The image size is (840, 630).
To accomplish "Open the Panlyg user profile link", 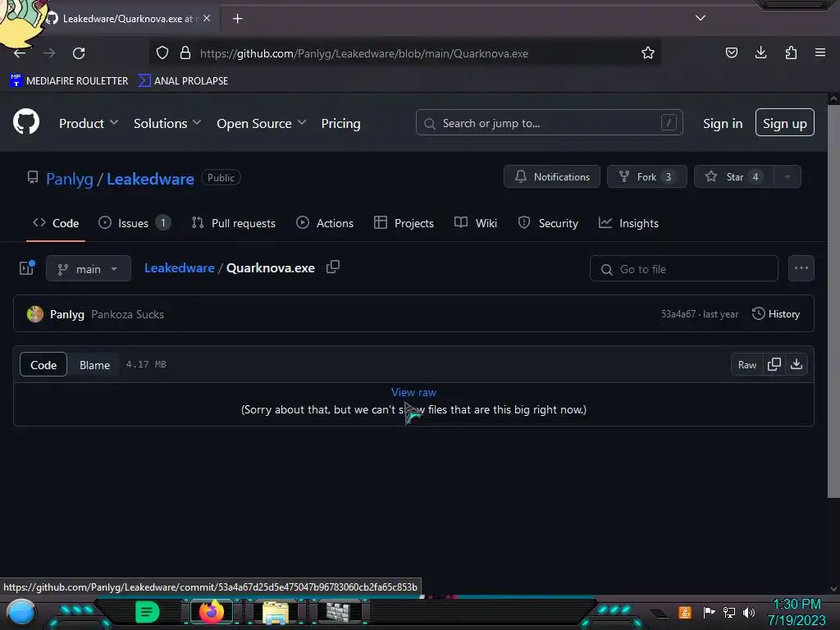I will point(70,179).
